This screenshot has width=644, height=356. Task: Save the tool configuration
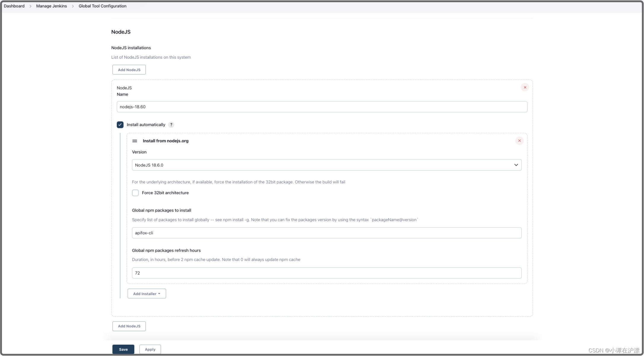coord(123,349)
